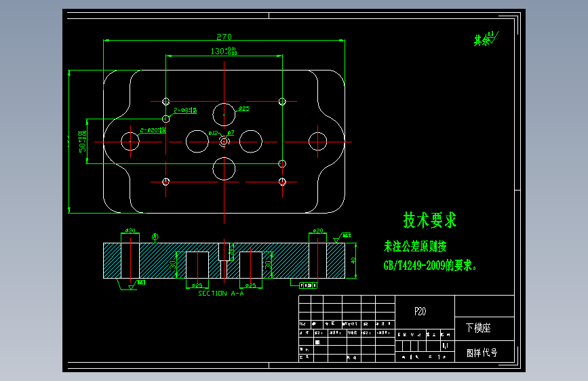Select the "2-ø8" hole callout

tap(185, 111)
